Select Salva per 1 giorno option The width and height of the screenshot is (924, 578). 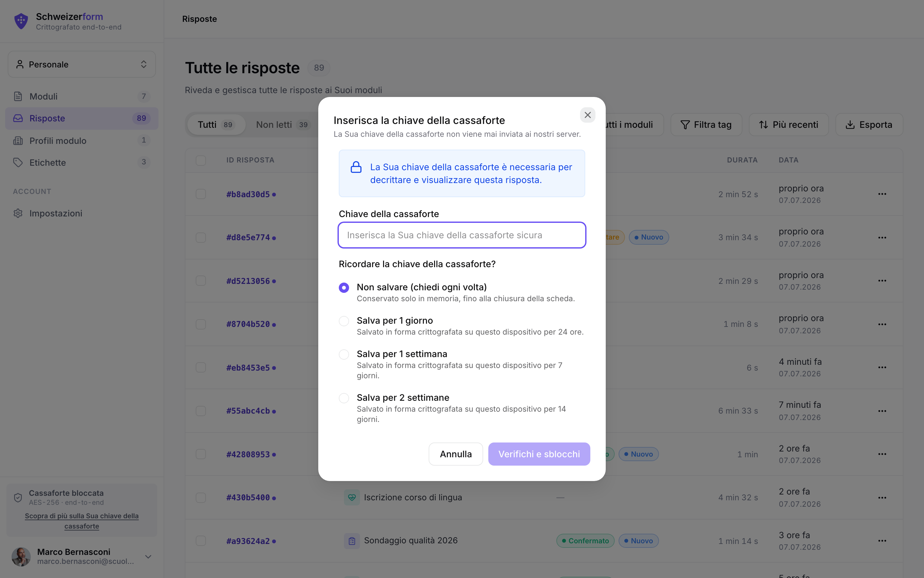344,321
